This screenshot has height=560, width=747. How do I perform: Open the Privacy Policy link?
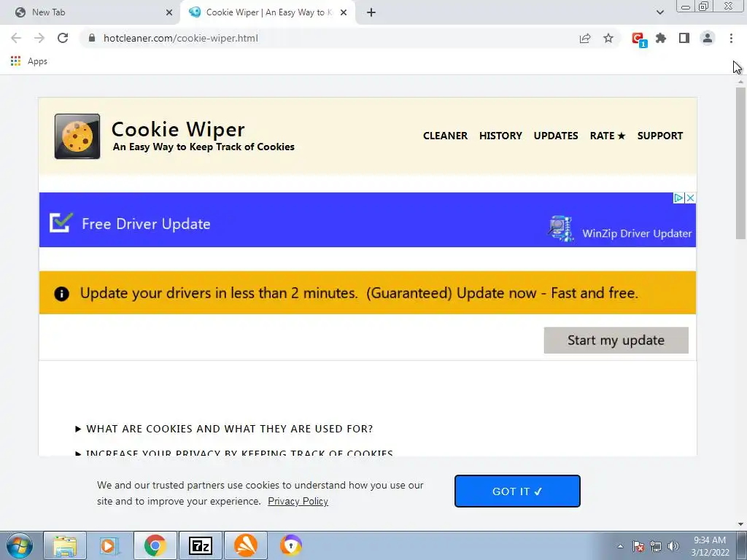click(298, 501)
